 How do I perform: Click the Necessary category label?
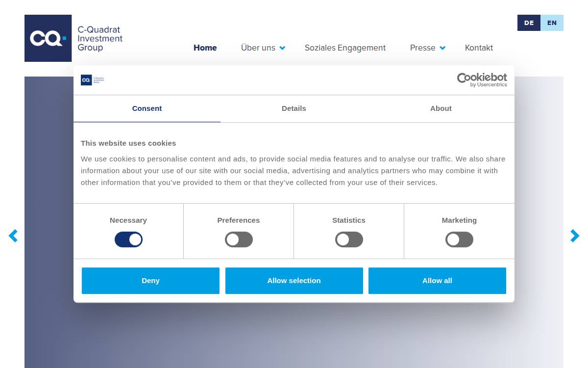point(128,220)
